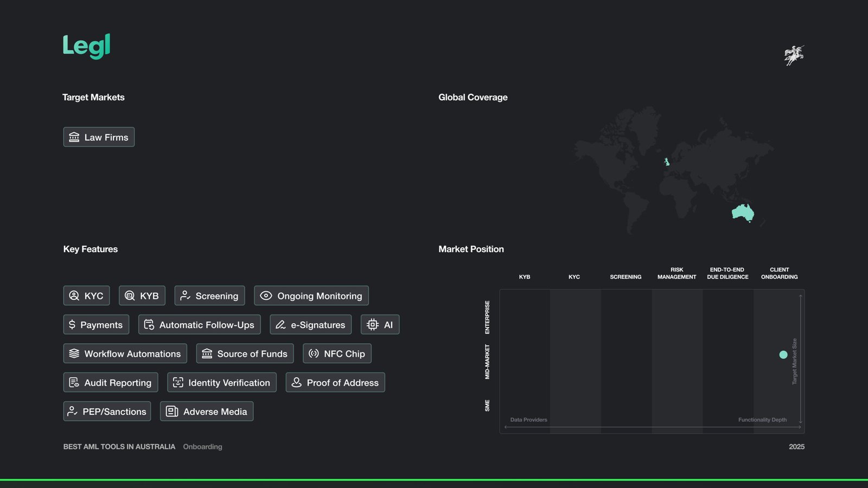The height and width of the screenshot is (488, 868).
Task: Select the NFC Chip label
Action: (x=344, y=354)
